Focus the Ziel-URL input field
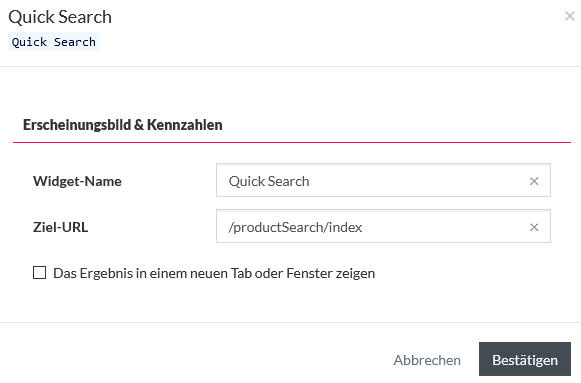 (x=383, y=226)
